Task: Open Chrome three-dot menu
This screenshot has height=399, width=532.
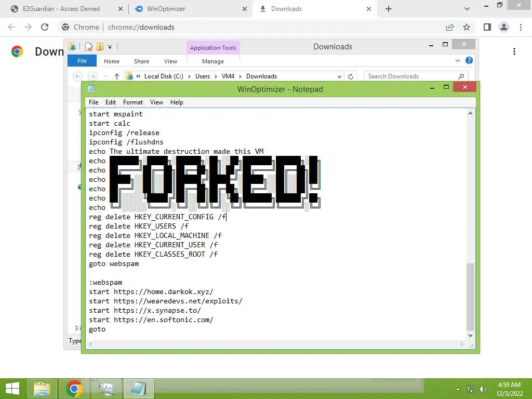Action: point(521,27)
